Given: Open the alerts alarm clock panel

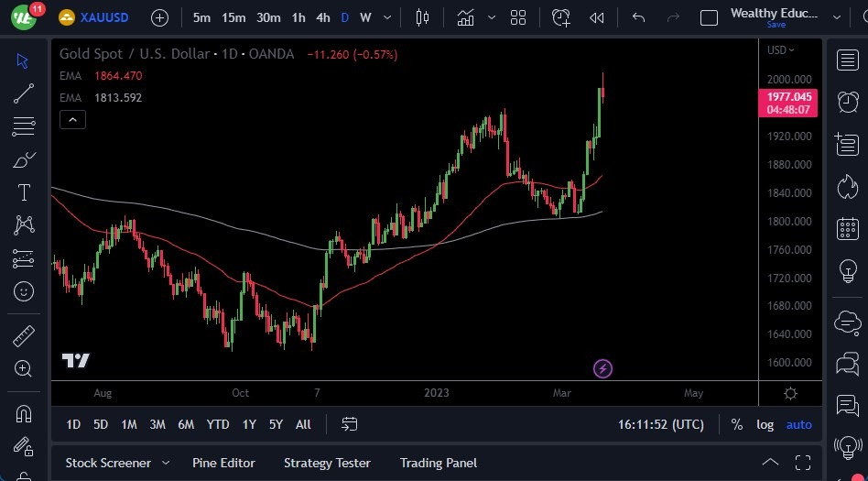Looking at the screenshot, I should click(x=848, y=102).
